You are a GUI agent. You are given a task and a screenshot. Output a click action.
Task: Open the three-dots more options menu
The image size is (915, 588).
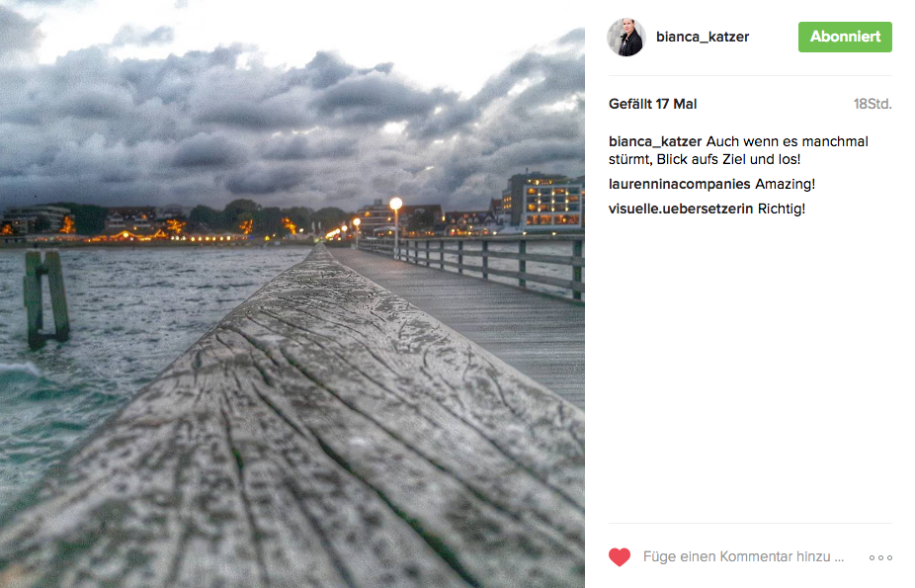click(880, 557)
